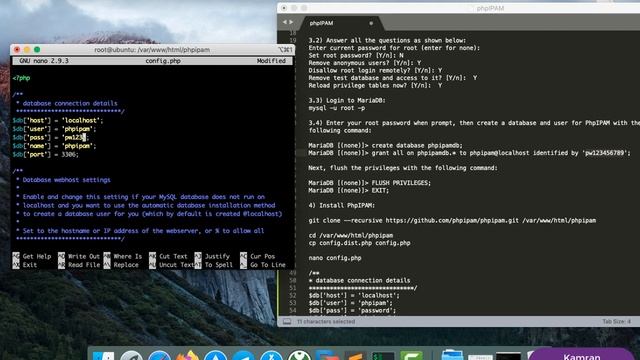Click nano's Read File shortcut

point(79,265)
